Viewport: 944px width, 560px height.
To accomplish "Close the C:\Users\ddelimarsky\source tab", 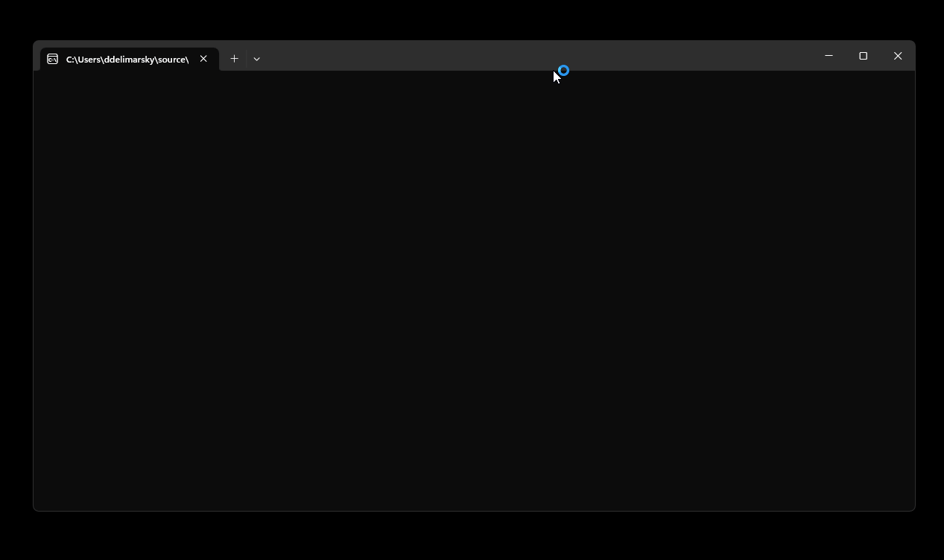I will (203, 58).
